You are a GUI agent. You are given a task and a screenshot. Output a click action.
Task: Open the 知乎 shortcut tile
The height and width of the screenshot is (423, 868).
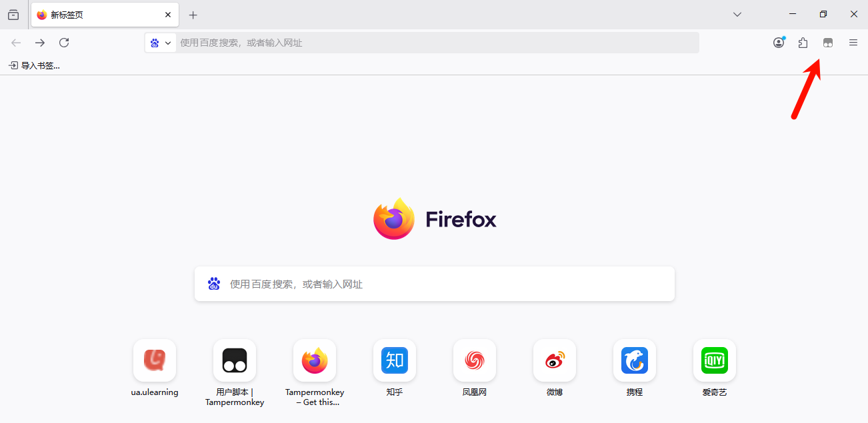[395, 360]
